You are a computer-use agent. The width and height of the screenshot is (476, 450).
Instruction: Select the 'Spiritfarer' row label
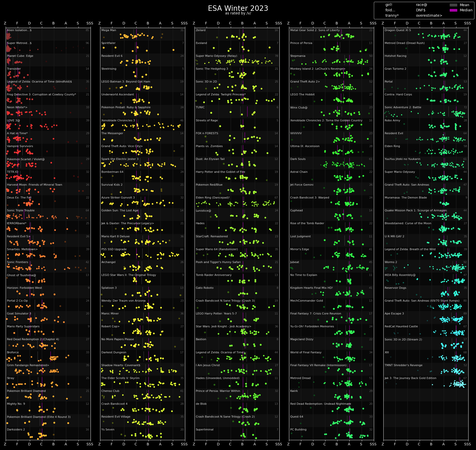108,43
